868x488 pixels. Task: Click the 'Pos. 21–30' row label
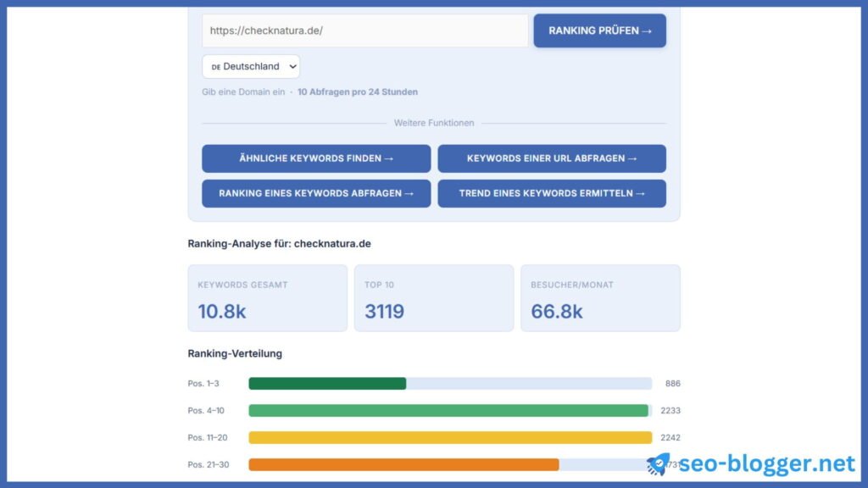coord(209,465)
